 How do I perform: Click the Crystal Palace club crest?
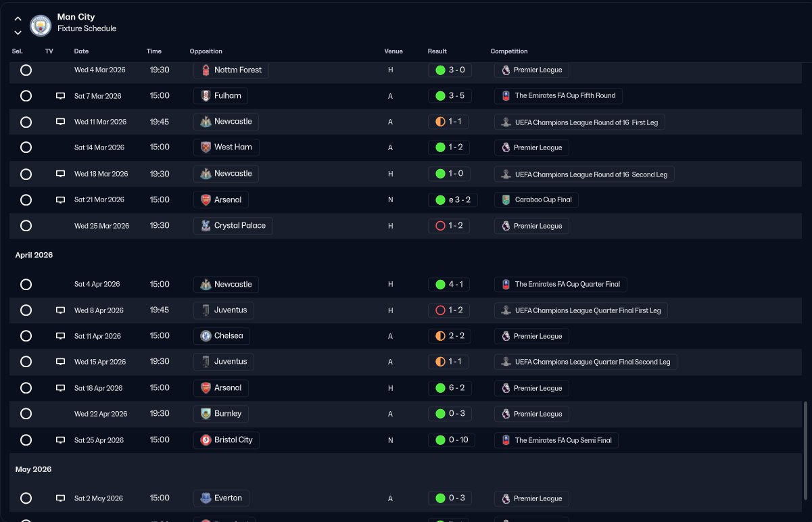tap(206, 226)
